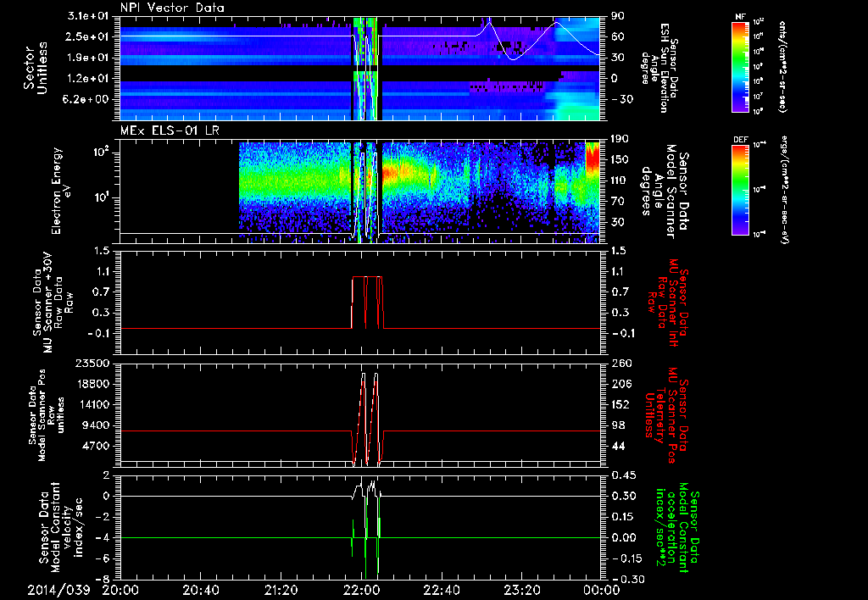Image resolution: width=868 pixels, height=600 pixels.
Task: Click the 190 scanner angle tick label
Action: [x=621, y=138]
